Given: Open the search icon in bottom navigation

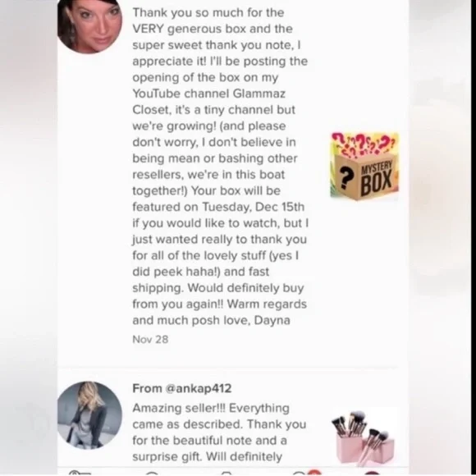Looking at the screenshot, I should [153, 474].
